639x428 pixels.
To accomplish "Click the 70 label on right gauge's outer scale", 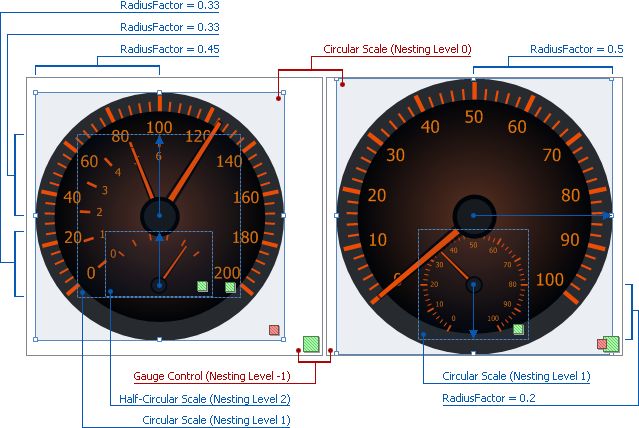I will (x=552, y=155).
